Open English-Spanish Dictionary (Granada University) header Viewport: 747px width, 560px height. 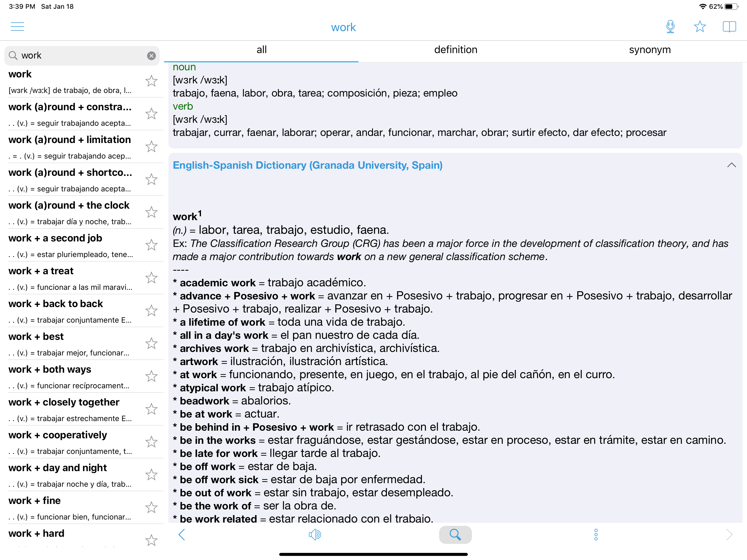coord(307,165)
